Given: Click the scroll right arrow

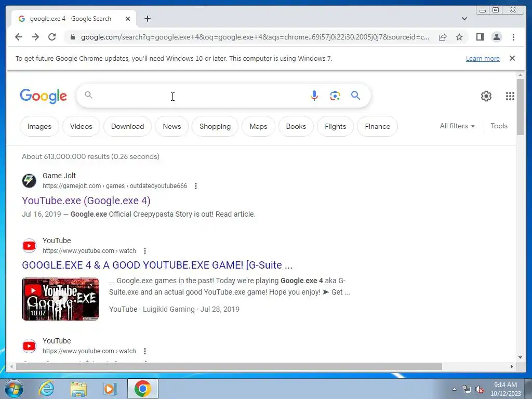Looking at the screenshot, I should pos(512,366).
